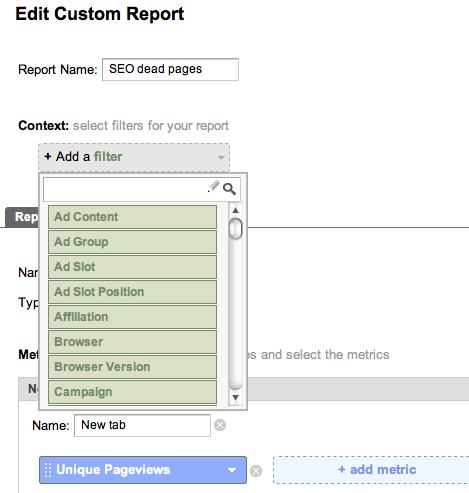Pick Affiliation in the filter list
The height and width of the screenshot is (493, 469).
[x=132, y=317]
